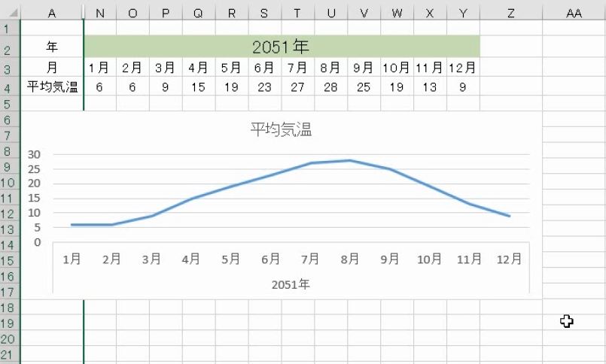
Task: Select column T header
Action: click(x=298, y=13)
